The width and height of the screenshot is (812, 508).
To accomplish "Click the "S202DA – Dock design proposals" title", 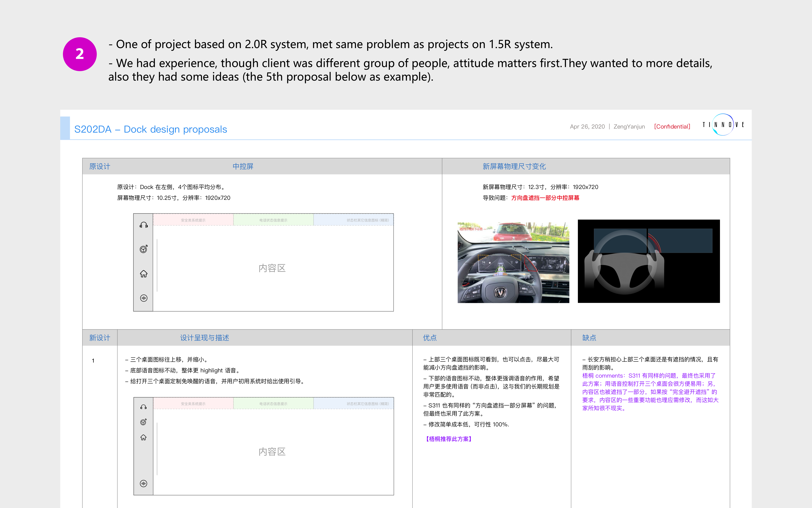I will (x=151, y=129).
